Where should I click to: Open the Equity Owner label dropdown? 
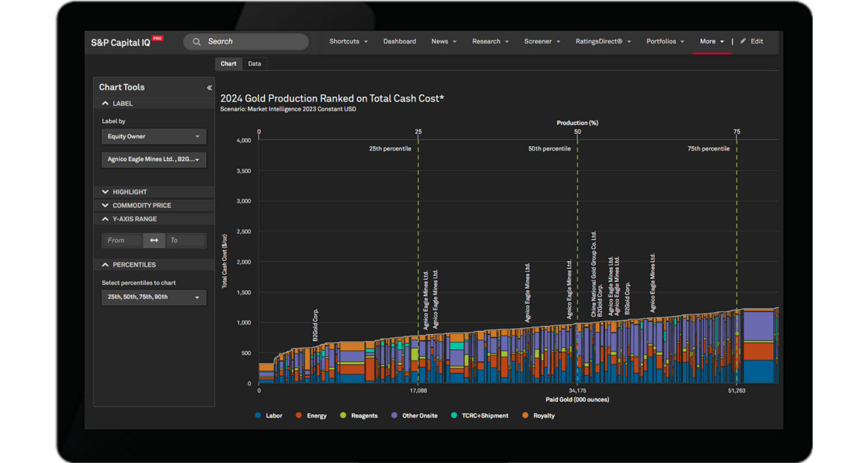(154, 136)
